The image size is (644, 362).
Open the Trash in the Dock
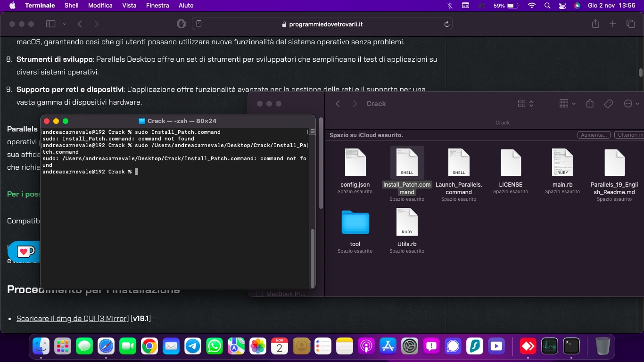[603, 346]
